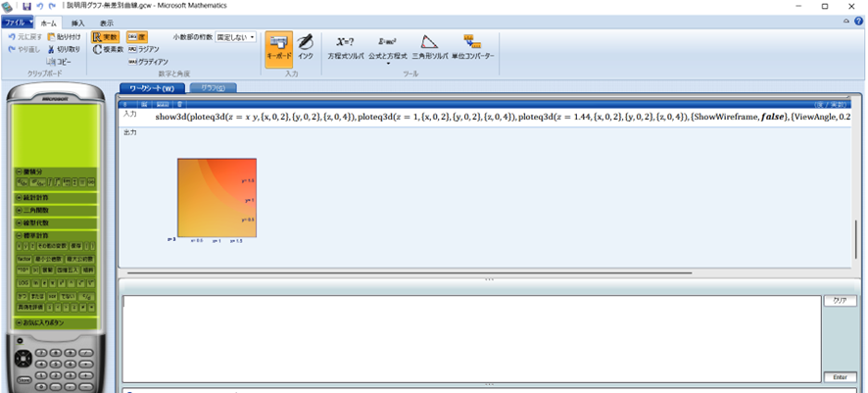Open the 方程式ソルバ equation solver tool
The image size is (868, 393).
click(345, 47)
